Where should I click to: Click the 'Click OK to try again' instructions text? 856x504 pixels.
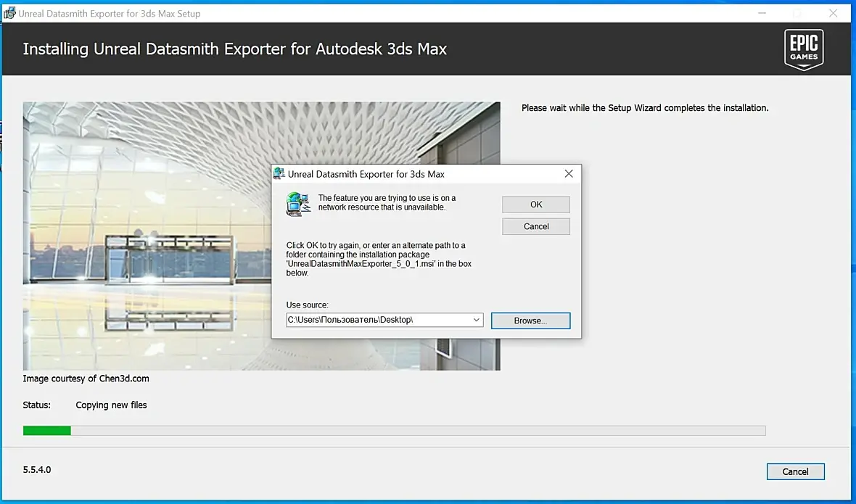pos(379,259)
